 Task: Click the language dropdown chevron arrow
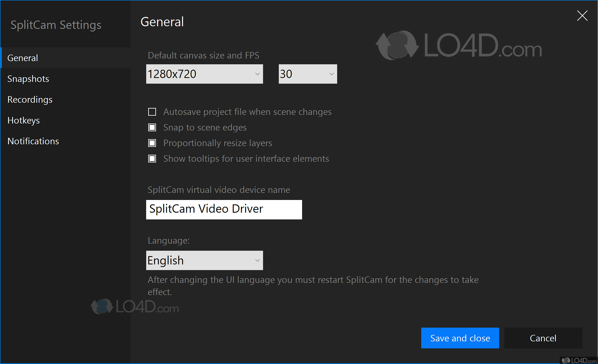[257, 261]
